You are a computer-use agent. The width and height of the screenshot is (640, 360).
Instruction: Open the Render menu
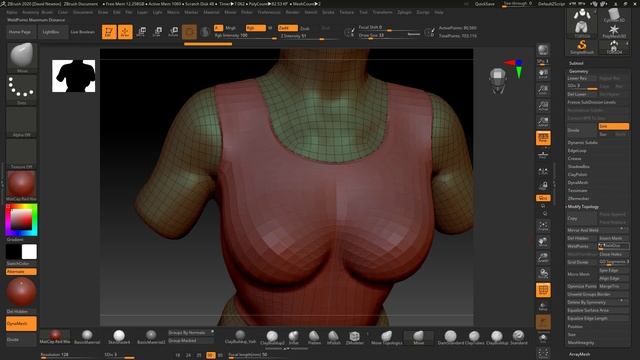coord(292,12)
